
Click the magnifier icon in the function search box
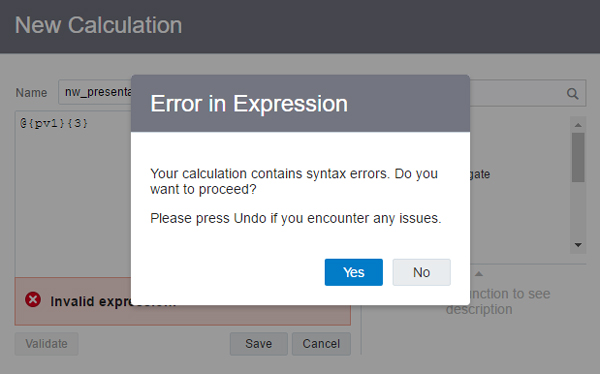[x=572, y=93]
